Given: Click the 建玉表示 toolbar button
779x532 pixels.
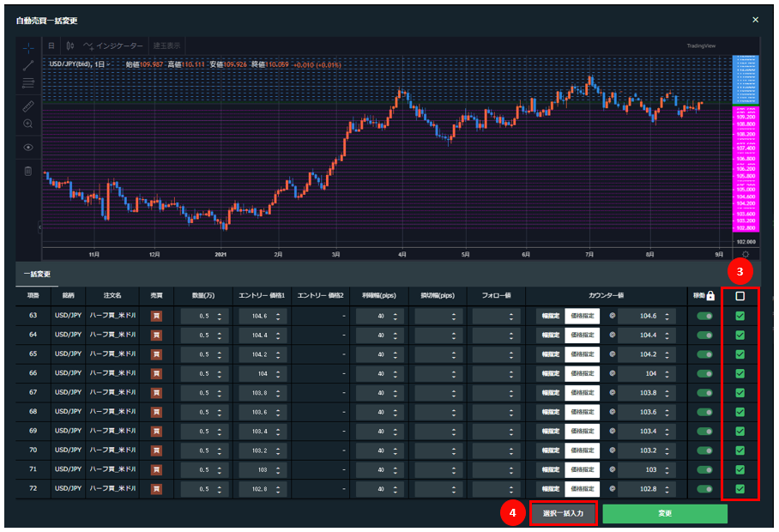Looking at the screenshot, I should [166, 45].
